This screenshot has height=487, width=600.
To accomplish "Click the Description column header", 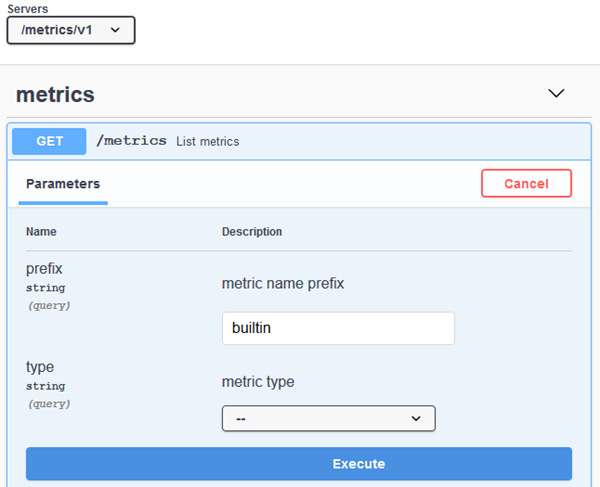I will click(252, 232).
